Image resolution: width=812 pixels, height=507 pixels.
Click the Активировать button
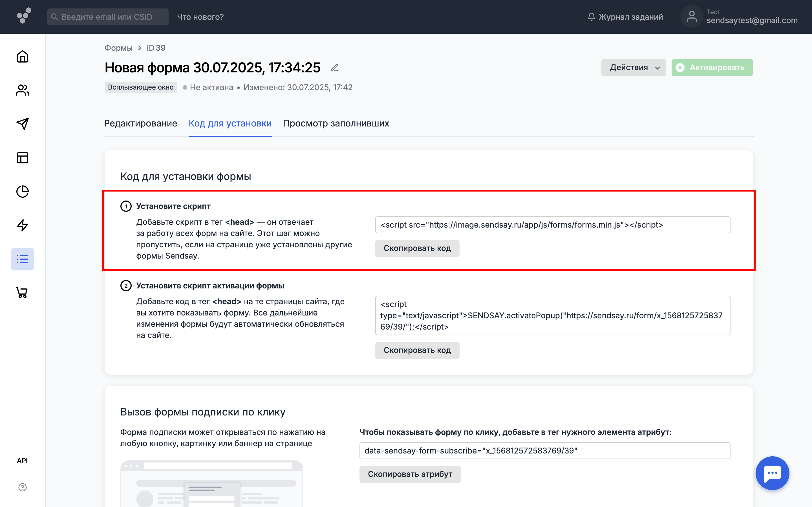tap(712, 68)
